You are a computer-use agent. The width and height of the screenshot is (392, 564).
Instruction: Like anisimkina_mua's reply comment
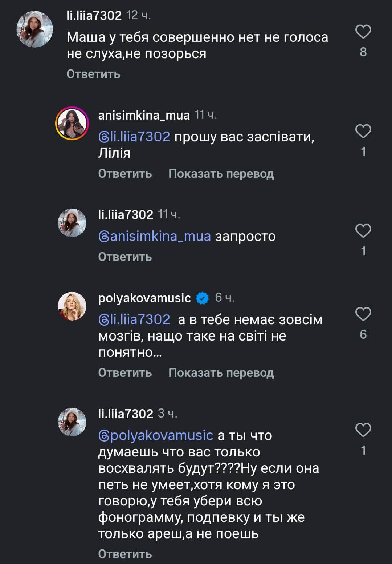363,132
